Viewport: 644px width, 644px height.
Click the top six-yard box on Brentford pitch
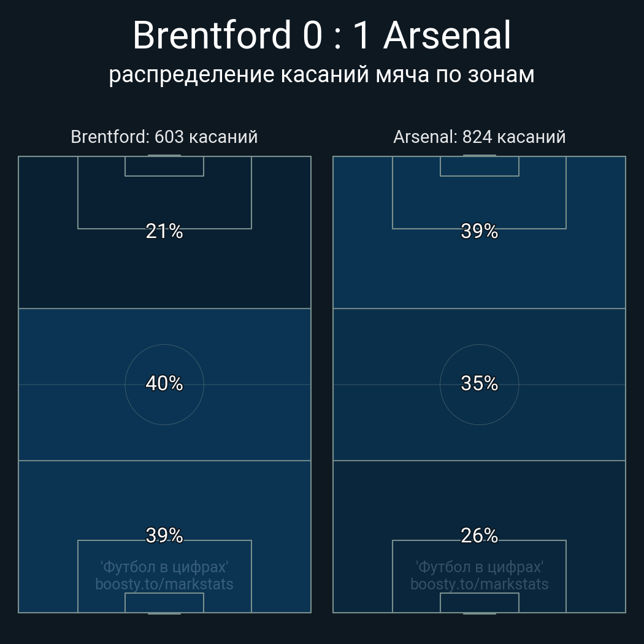(x=164, y=166)
